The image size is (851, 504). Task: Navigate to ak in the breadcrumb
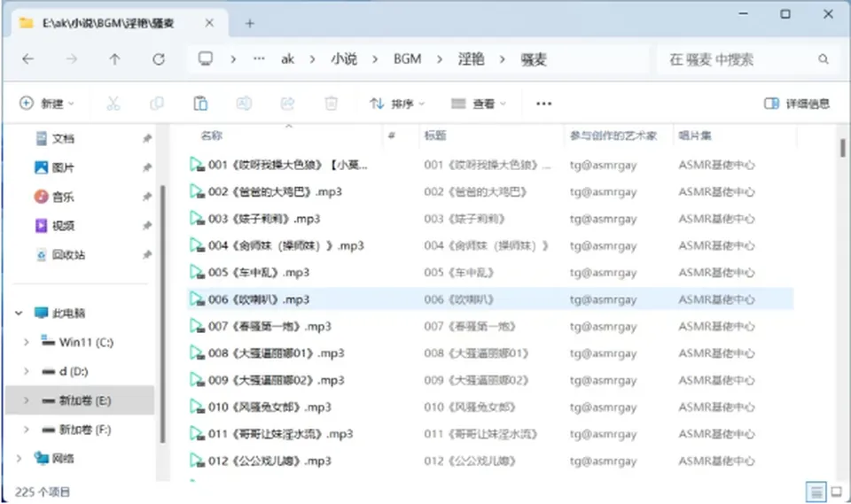[287, 59]
